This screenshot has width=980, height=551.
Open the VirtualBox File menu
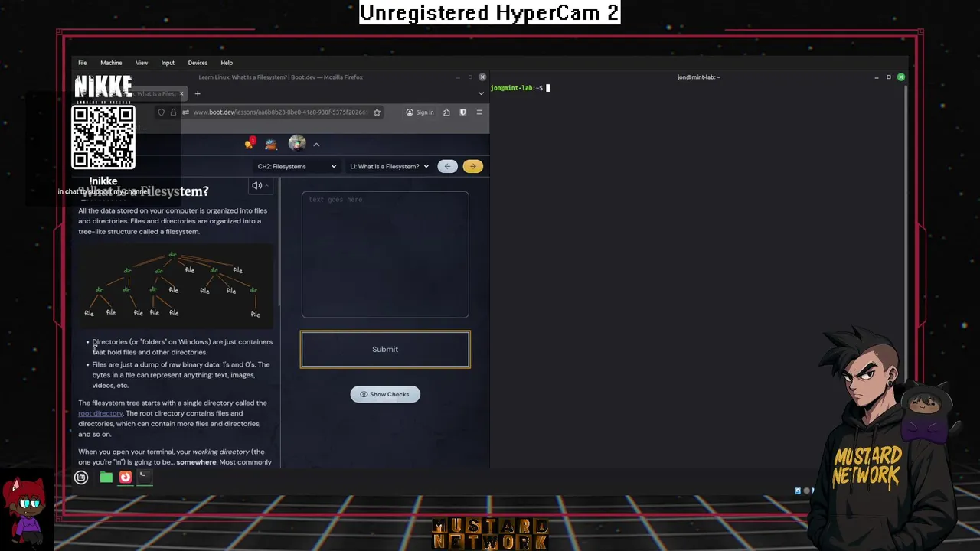click(82, 63)
